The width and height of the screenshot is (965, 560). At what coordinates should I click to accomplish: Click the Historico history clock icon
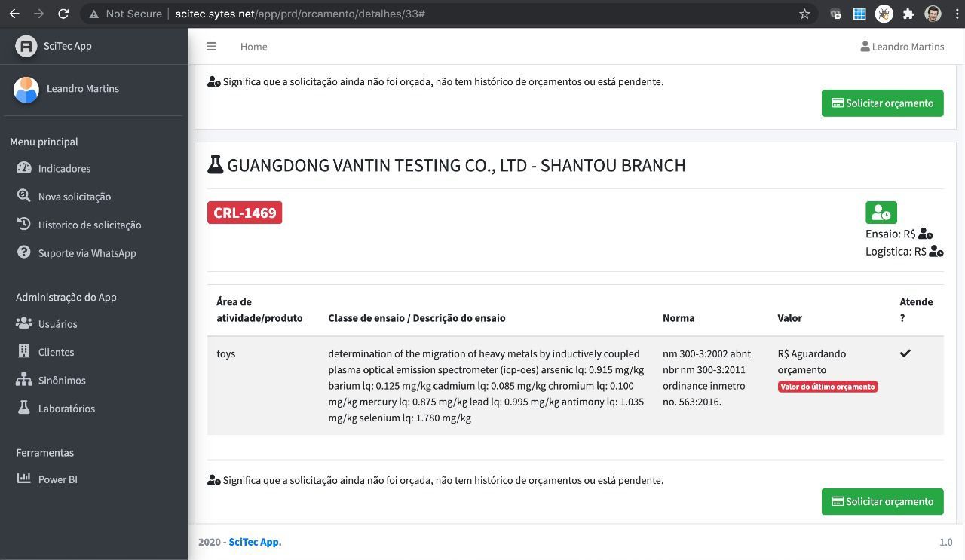24,224
